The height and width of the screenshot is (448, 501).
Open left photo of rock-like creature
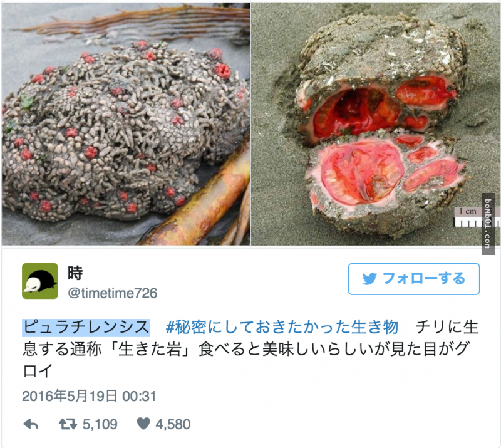pyautogui.click(x=126, y=124)
